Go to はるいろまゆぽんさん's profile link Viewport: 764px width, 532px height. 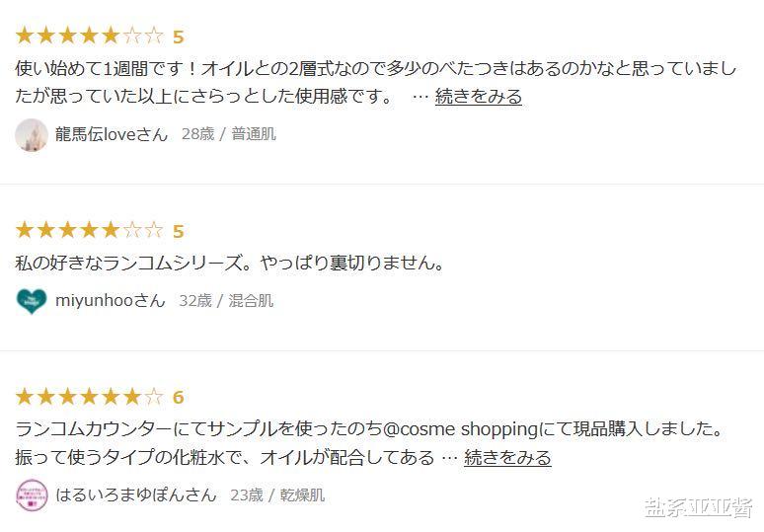click(x=136, y=494)
